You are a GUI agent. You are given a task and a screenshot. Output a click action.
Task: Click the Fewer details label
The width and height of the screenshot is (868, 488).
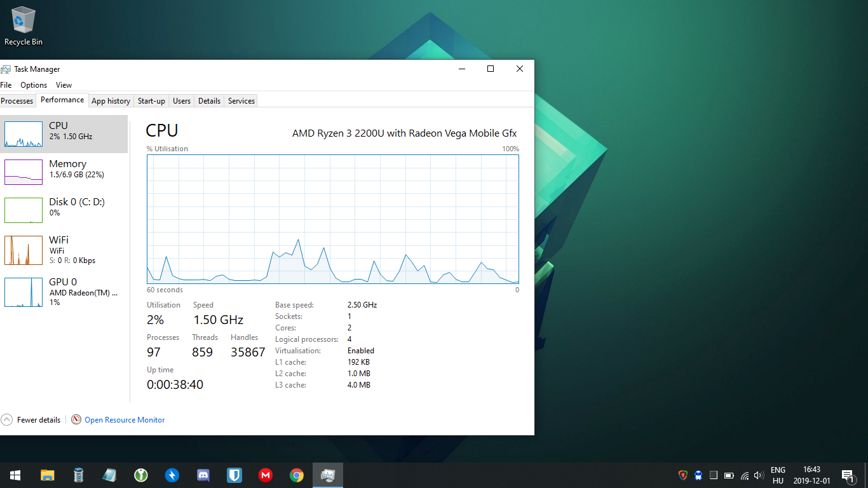[39, 420]
